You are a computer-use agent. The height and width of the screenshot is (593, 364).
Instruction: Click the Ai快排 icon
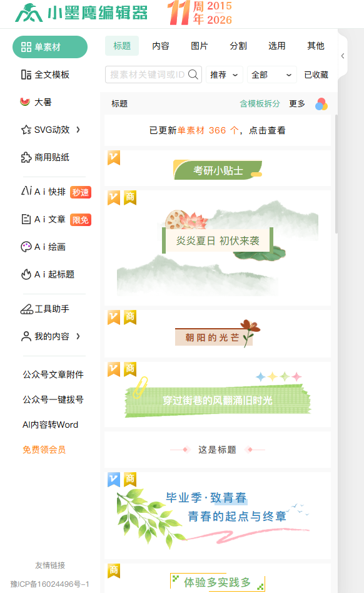click(x=26, y=190)
